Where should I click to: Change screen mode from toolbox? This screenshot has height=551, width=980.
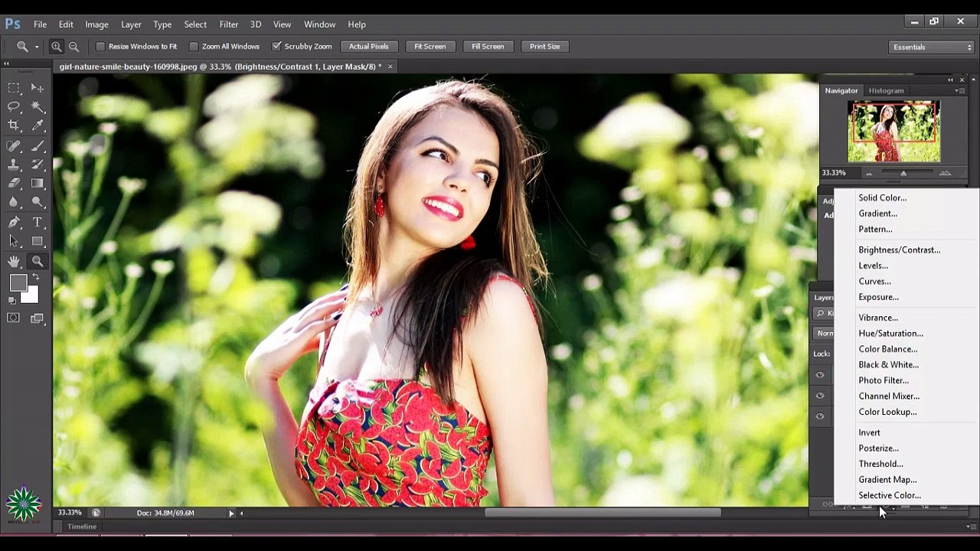(x=38, y=318)
